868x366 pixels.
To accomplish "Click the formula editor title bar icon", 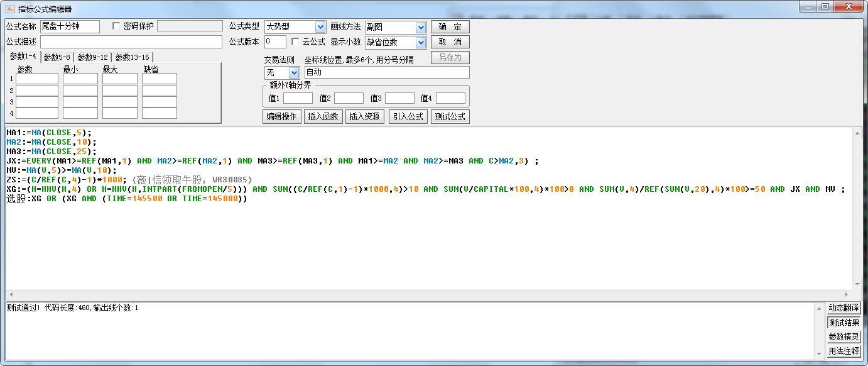I will [x=10, y=9].
